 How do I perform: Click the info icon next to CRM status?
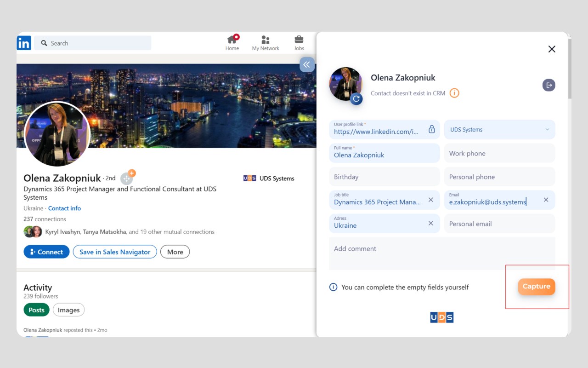click(x=454, y=93)
